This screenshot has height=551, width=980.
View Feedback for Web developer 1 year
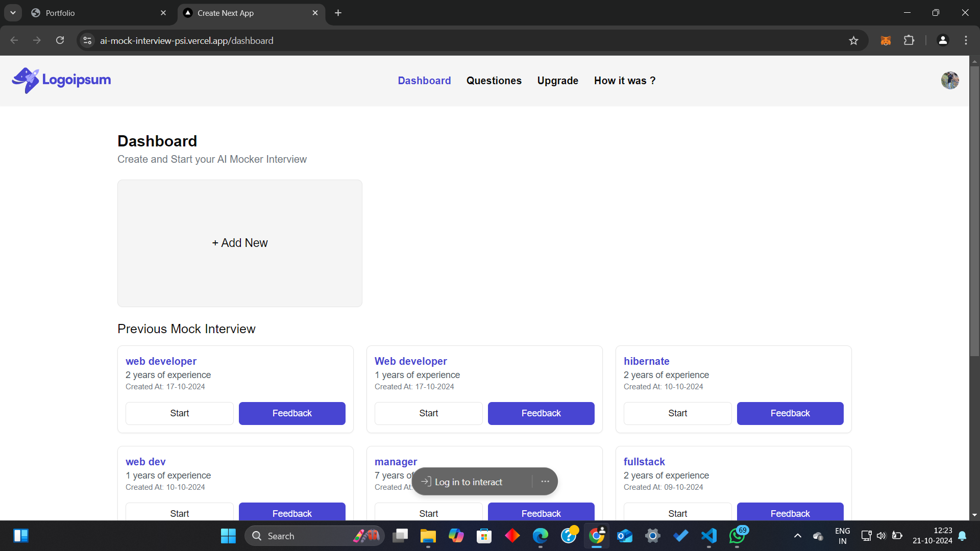[541, 413]
